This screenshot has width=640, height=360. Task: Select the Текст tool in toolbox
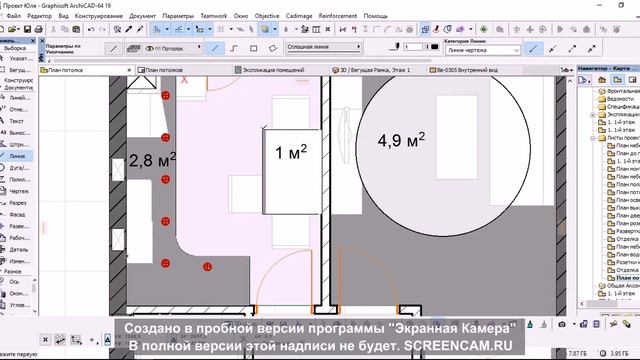(x=16, y=121)
